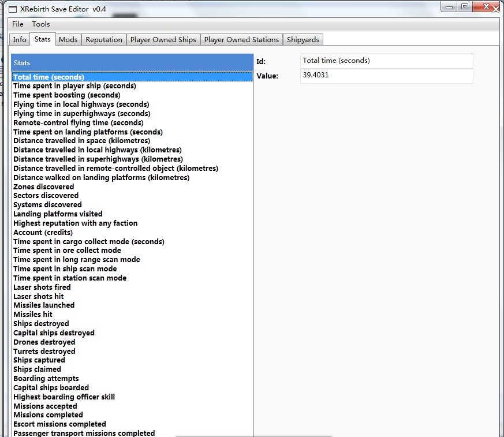Select 'Highest reputation with any faction'
504x437 pixels.
point(132,223)
